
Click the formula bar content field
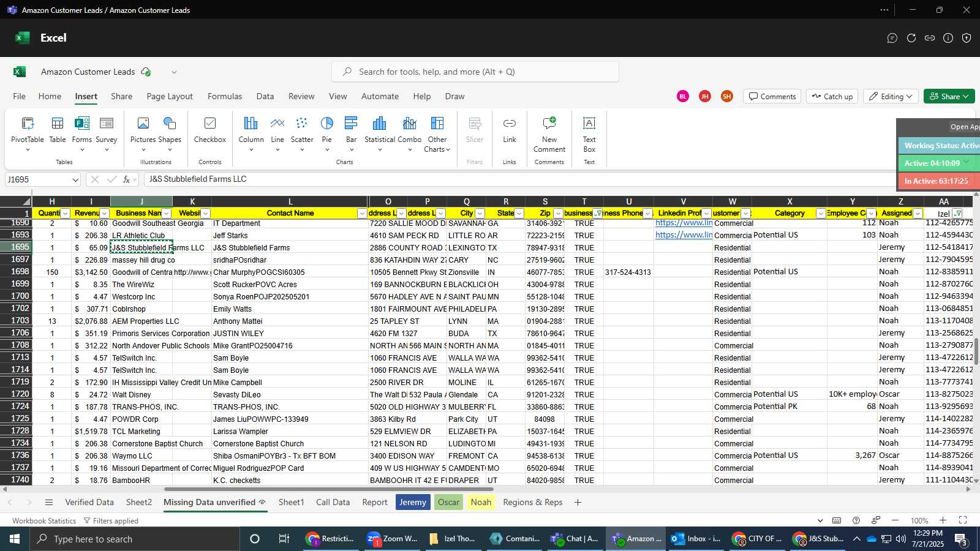519,179
